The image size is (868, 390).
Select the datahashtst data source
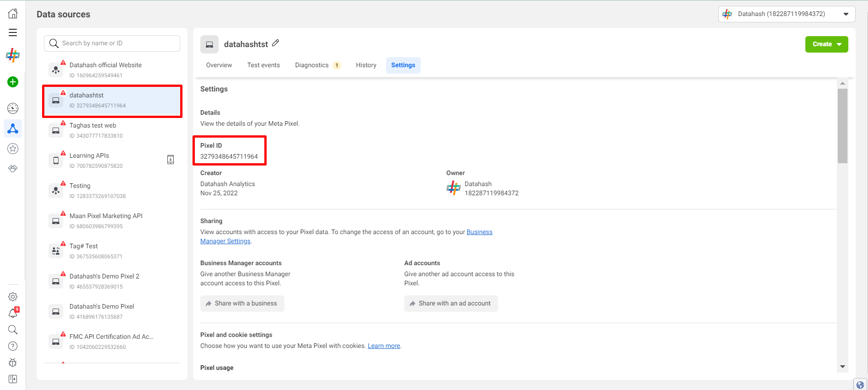pyautogui.click(x=112, y=101)
